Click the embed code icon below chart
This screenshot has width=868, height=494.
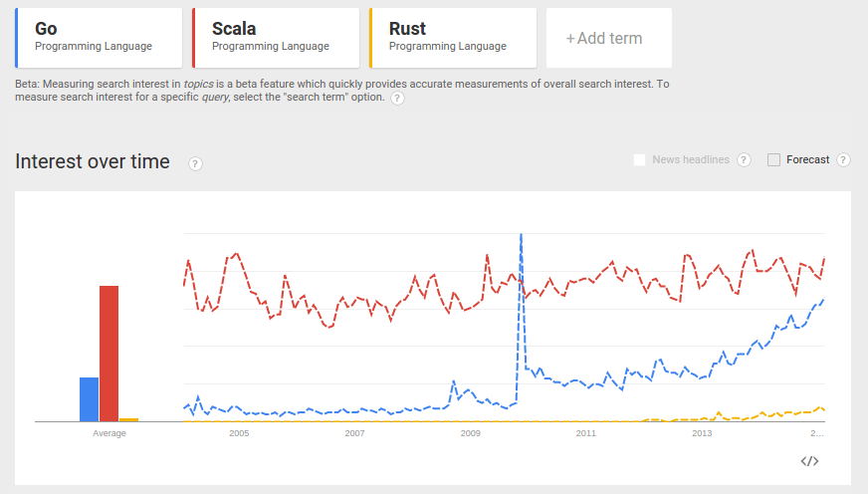pos(809,461)
